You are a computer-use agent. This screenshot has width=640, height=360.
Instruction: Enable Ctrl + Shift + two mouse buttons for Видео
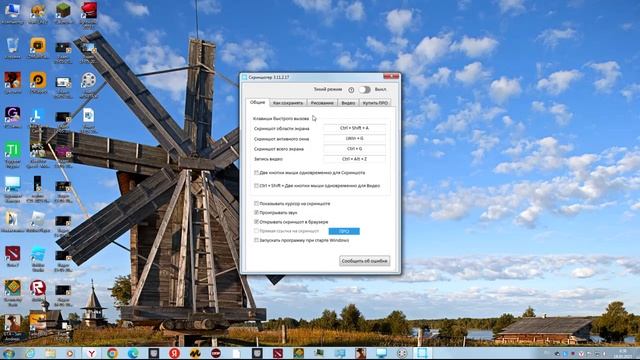point(256,186)
